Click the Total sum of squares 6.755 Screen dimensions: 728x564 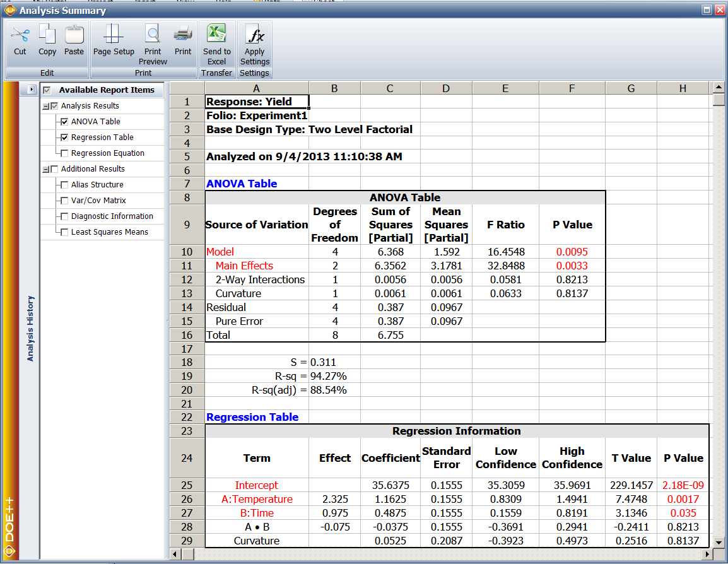pyautogui.click(x=390, y=335)
